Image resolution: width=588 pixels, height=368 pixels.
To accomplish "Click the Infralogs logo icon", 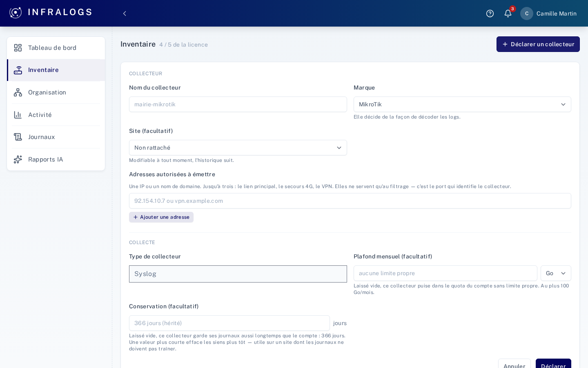I will (x=16, y=13).
